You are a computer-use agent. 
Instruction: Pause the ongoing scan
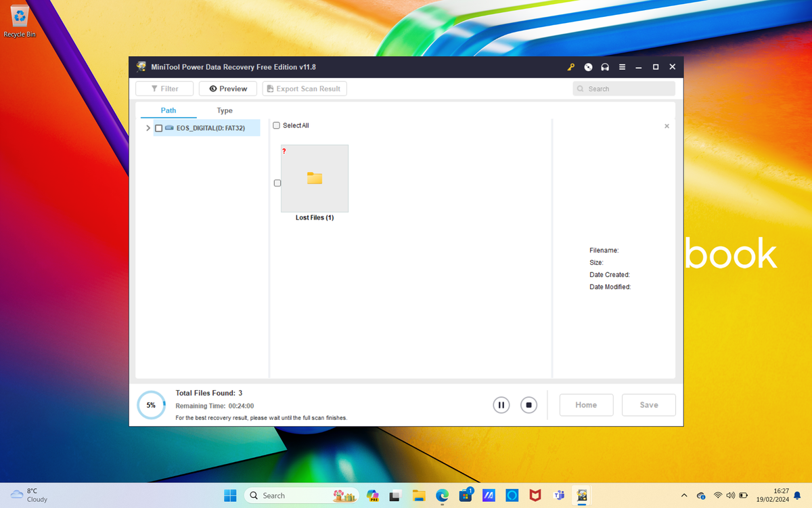[501, 404]
